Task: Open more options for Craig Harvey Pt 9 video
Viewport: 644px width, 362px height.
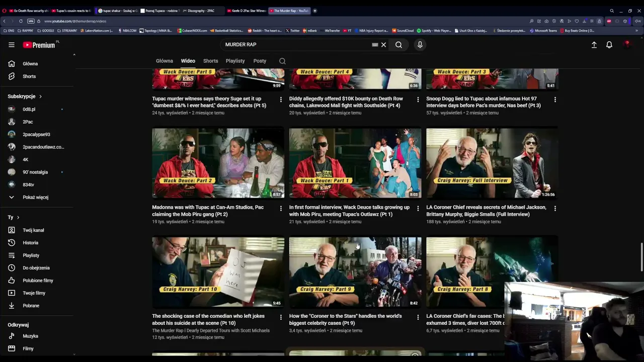Action: tap(418, 317)
